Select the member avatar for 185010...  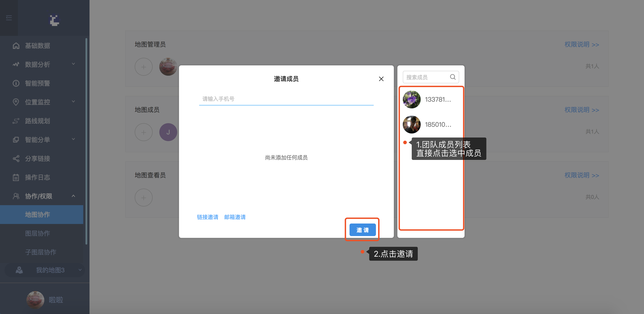(x=412, y=124)
